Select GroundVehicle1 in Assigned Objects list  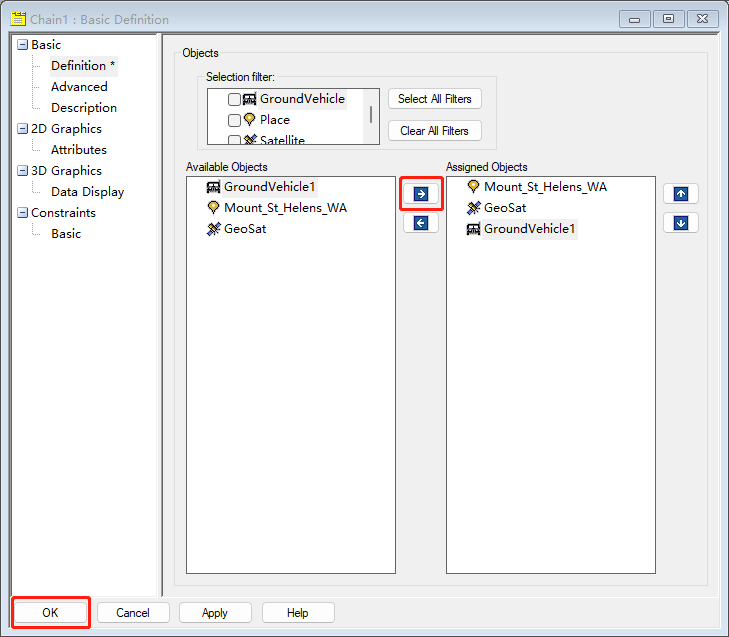click(529, 229)
